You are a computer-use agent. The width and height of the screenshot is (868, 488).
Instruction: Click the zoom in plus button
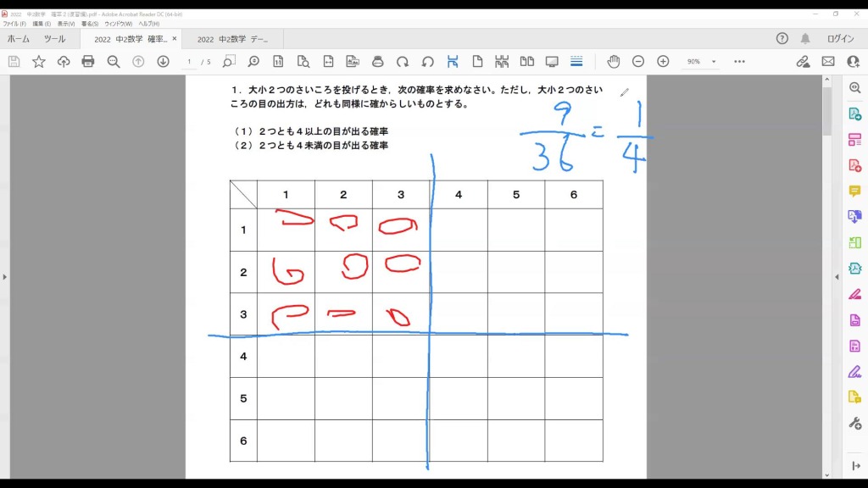pos(663,62)
